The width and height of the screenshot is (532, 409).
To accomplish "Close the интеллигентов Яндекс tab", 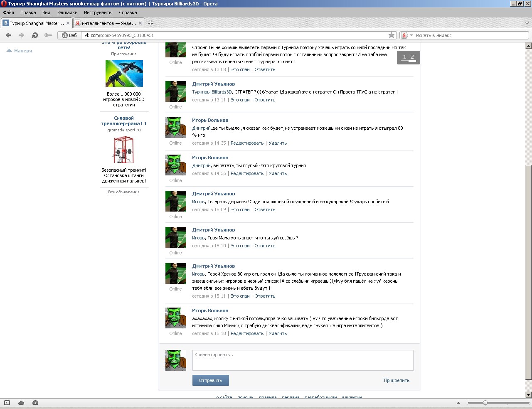I will pyautogui.click(x=140, y=23).
